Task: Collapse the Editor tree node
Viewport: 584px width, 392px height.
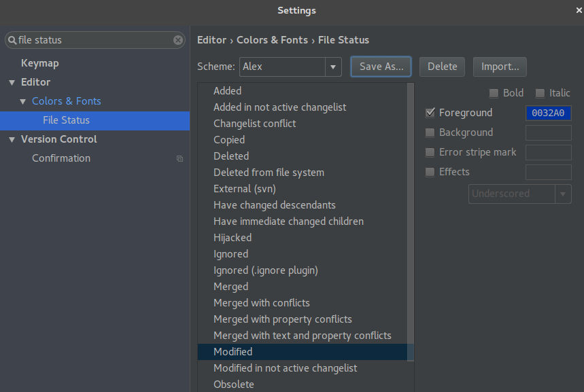Action: click(12, 83)
